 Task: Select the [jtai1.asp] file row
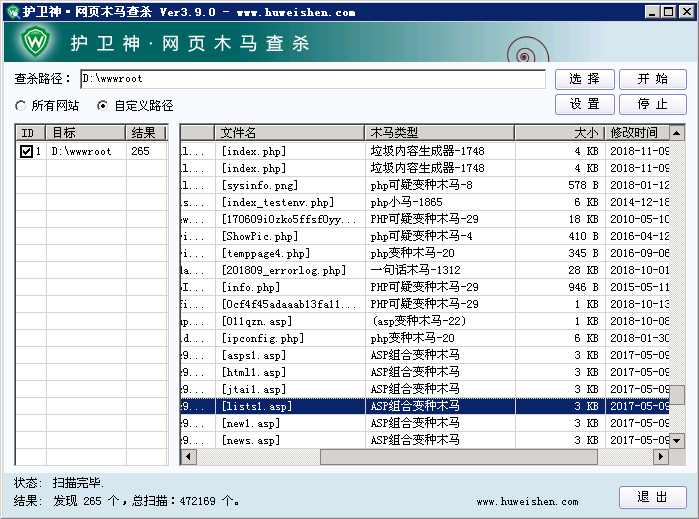tap(425, 389)
